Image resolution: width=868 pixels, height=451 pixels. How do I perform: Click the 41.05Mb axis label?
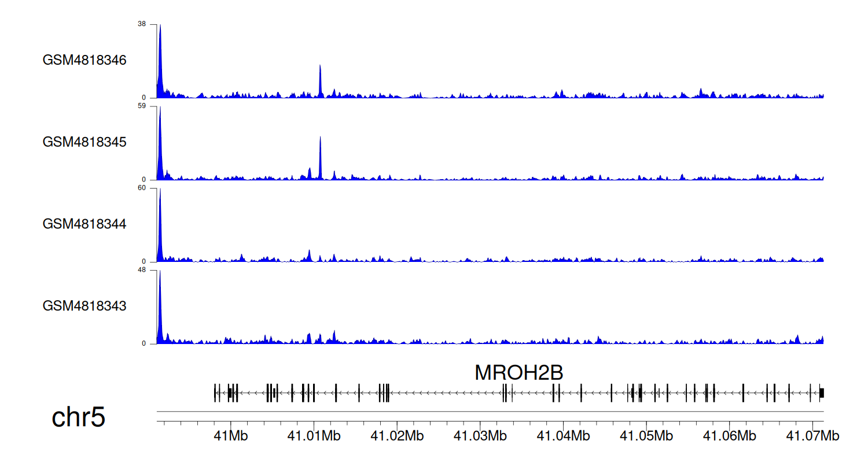pos(645,435)
